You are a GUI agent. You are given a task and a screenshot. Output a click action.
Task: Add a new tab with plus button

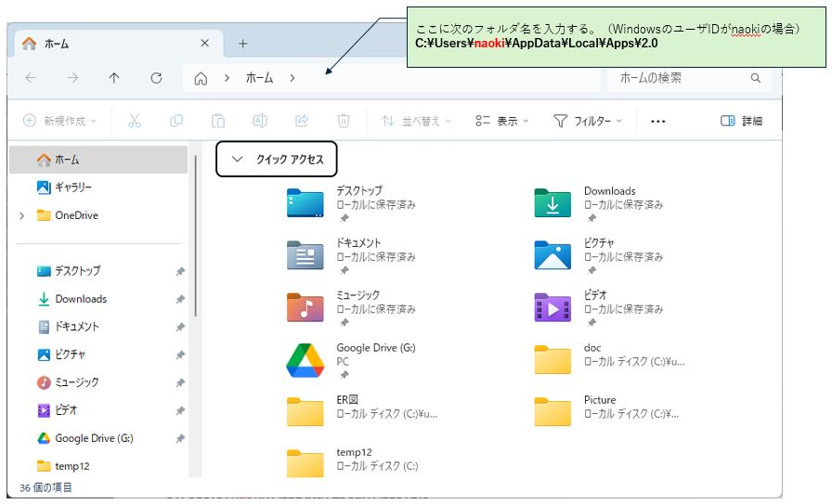coord(243,44)
